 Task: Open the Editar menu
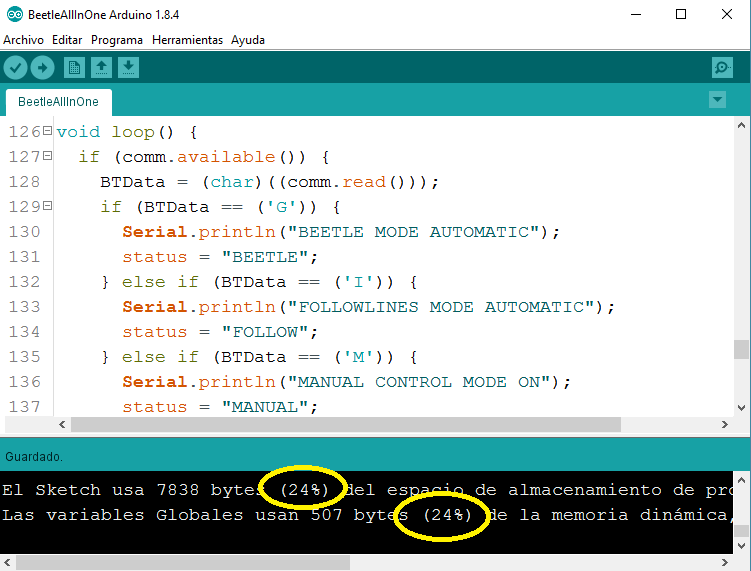[x=67, y=40]
